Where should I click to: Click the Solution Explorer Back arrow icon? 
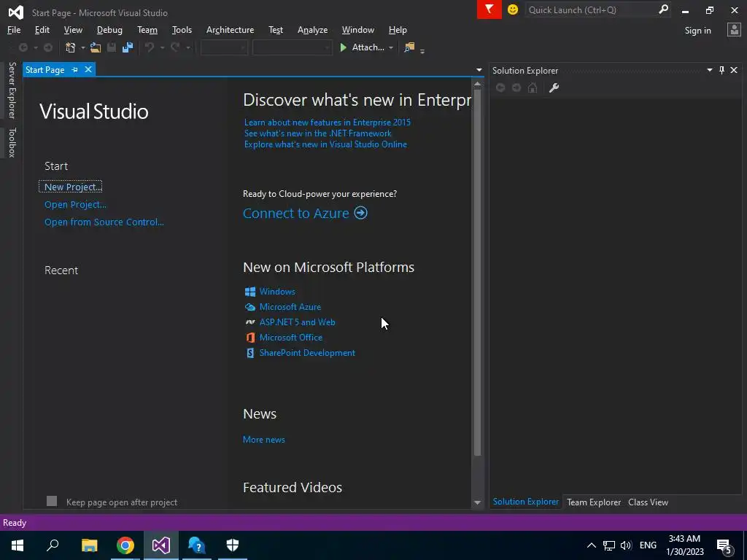tap(500, 87)
